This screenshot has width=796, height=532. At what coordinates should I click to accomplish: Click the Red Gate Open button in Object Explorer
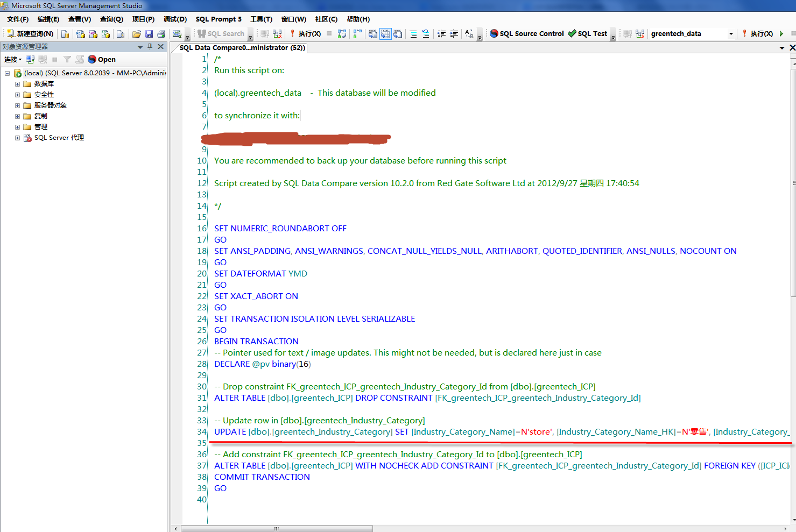pos(102,60)
